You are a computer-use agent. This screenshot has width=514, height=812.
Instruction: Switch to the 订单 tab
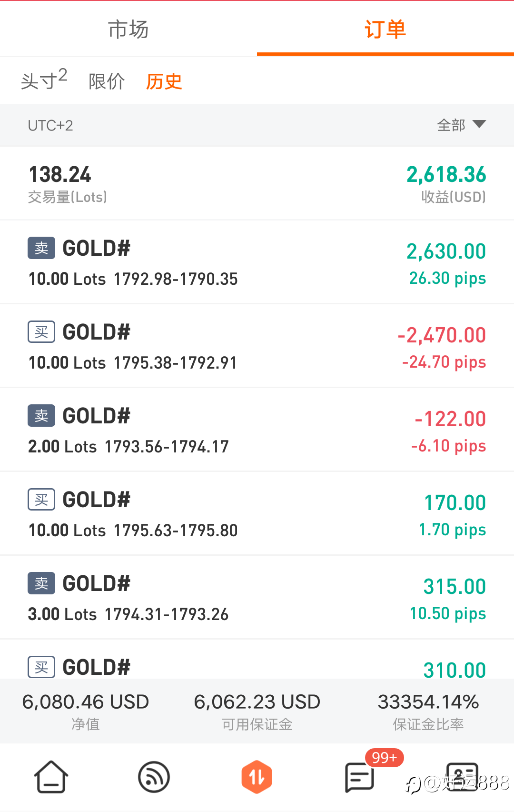385,29
